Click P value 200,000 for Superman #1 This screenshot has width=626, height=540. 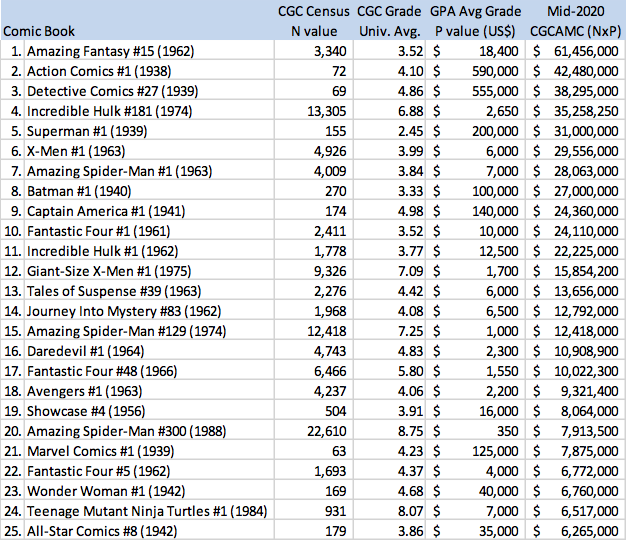(495, 131)
